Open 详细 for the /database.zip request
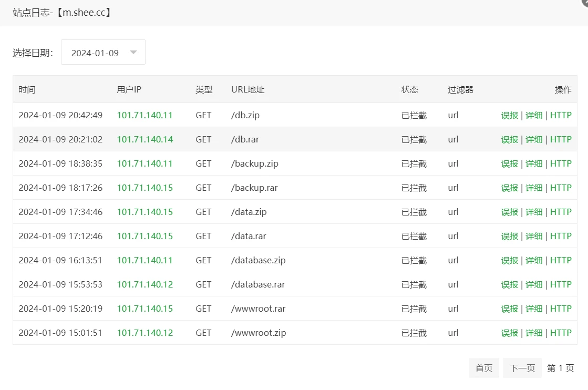This screenshot has height=390, width=588. click(534, 260)
